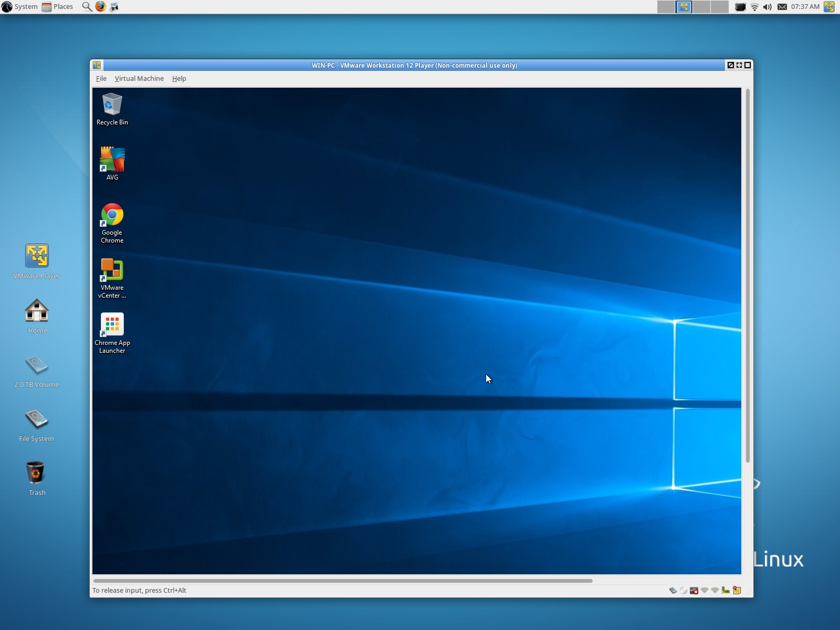This screenshot has width=840, height=630.
Task: Select the VMware Player Linux desktop icon
Action: coord(37,261)
